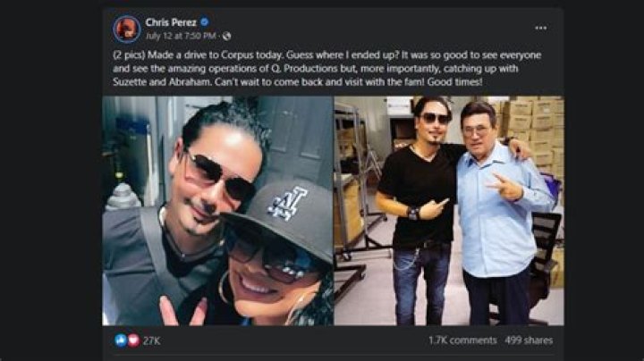Screen dimensions: 644x361
Task: Click the (2 pics) text starting the caption
Action: point(129,55)
